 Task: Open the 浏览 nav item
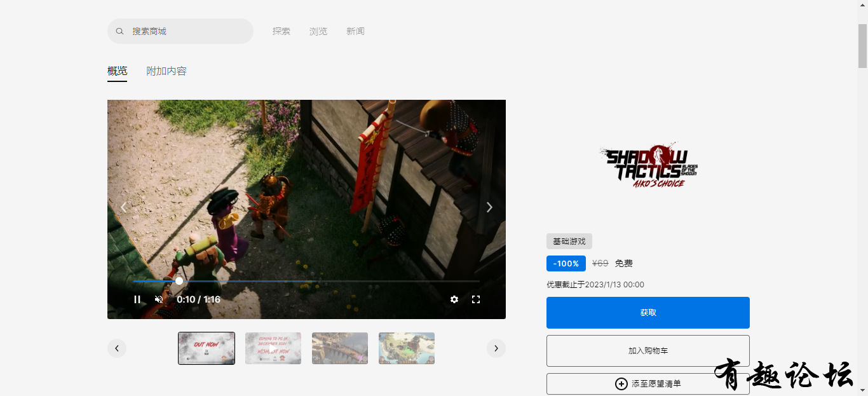[318, 31]
